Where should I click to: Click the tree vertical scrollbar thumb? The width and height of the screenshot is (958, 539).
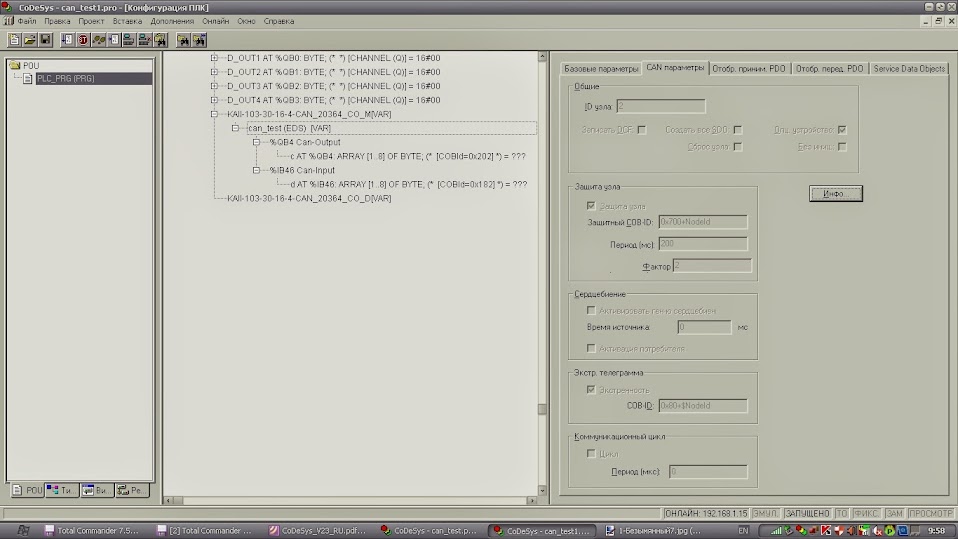[542, 409]
